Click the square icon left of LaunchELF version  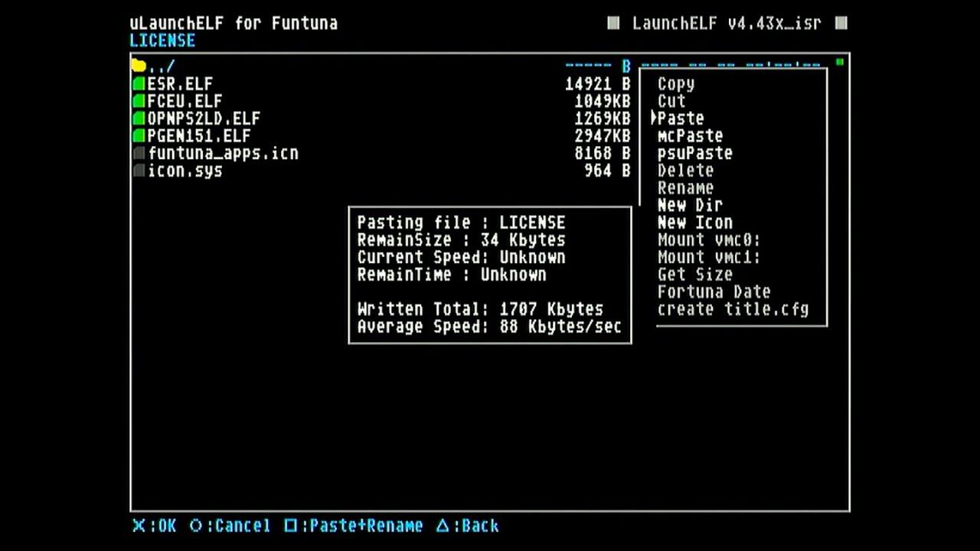point(613,23)
